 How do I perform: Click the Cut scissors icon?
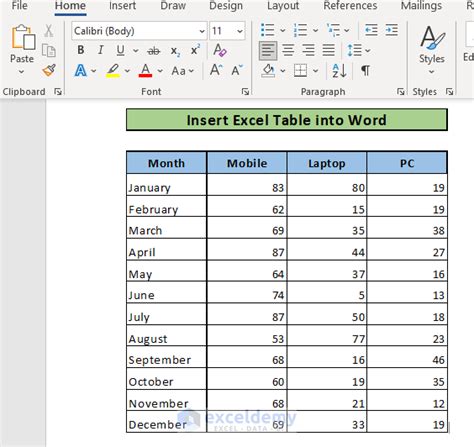click(49, 31)
